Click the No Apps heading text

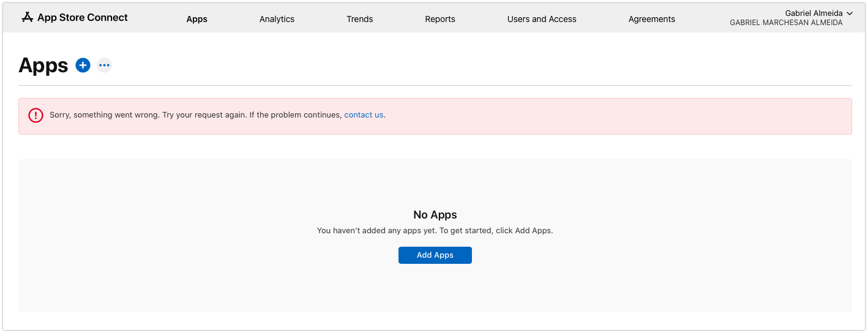435,215
